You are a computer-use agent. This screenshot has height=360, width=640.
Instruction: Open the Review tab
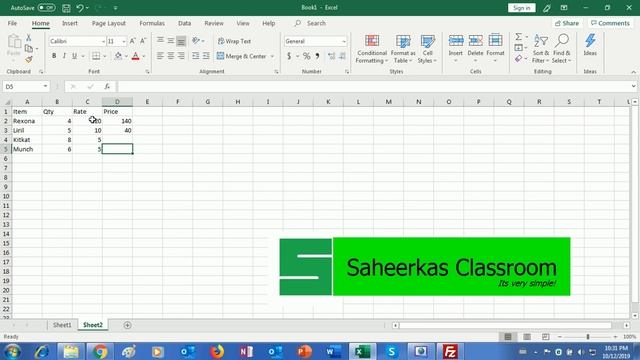click(214, 23)
